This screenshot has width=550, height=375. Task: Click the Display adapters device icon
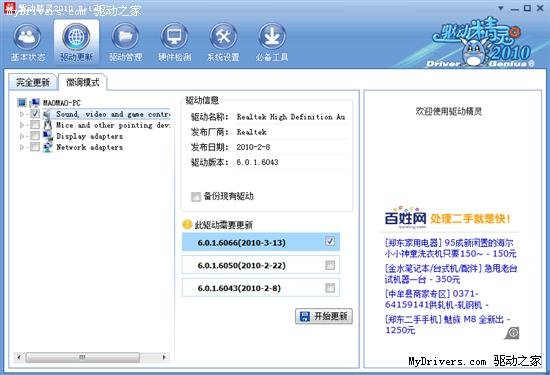coord(47,136)
